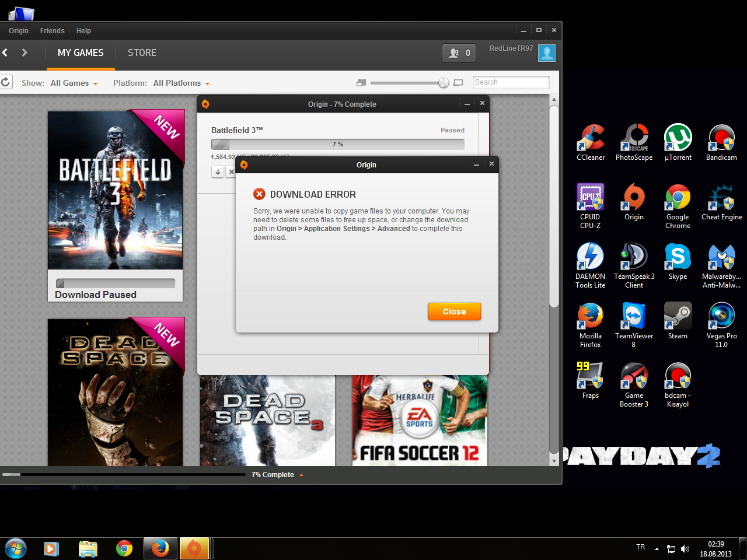The image size is (747, 560).
Task: Click the network icon in system tray
Action: pos(671,549)
